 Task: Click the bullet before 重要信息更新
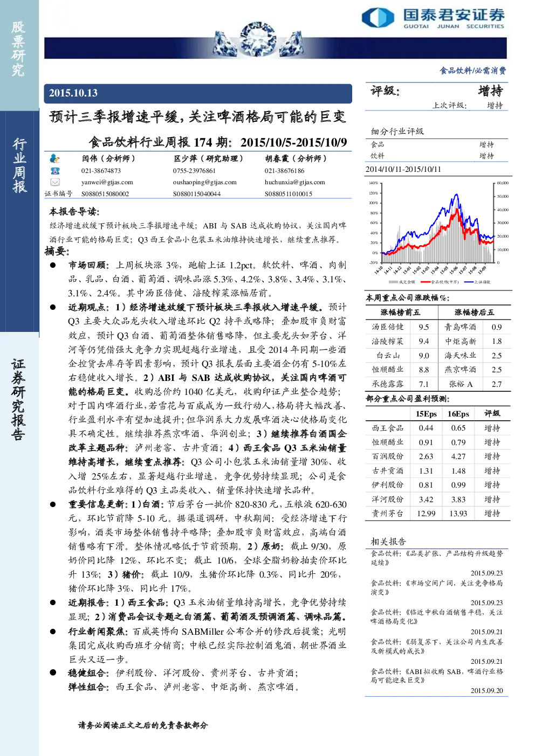click(x=53, y=504)
